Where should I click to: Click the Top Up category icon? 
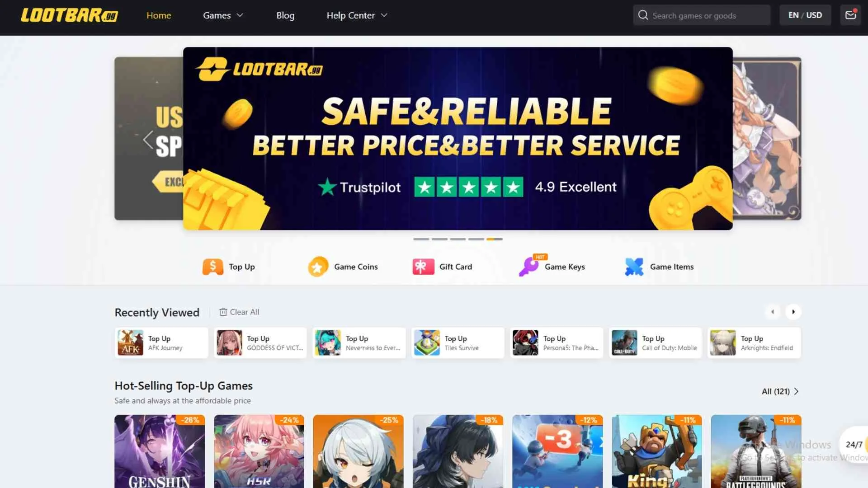pos(212,267)
